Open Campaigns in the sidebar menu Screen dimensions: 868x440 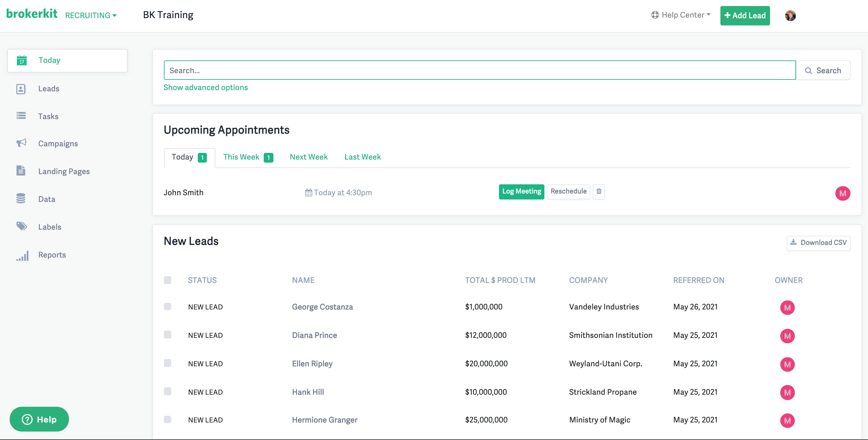pyautogui.click(x=58, y=144)
